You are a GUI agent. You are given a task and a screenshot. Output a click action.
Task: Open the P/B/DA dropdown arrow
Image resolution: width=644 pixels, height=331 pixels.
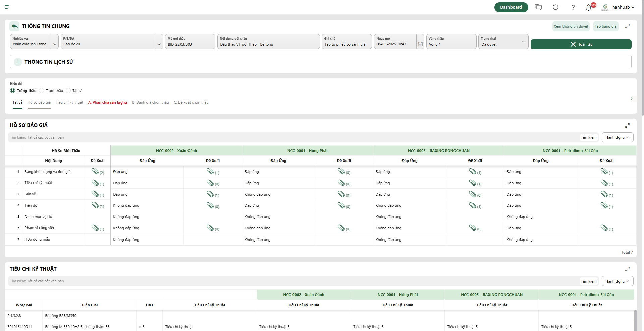tap(159, 44)
